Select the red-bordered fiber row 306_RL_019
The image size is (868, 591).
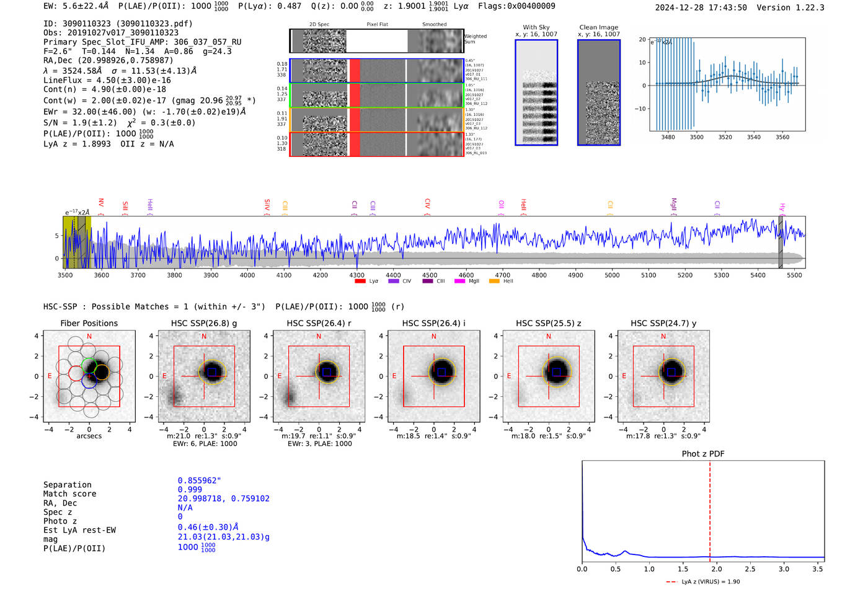pos(376,144)
